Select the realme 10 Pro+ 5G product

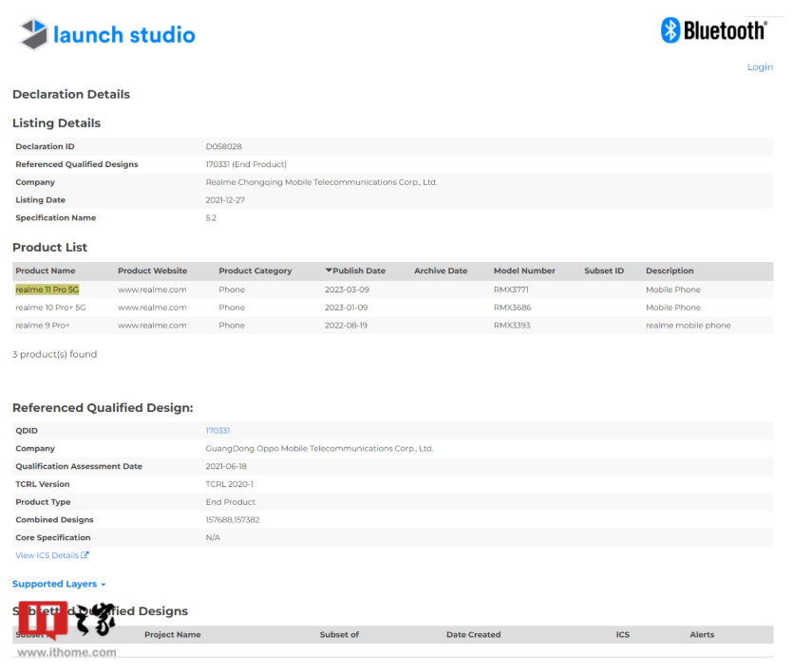point(48,308)
